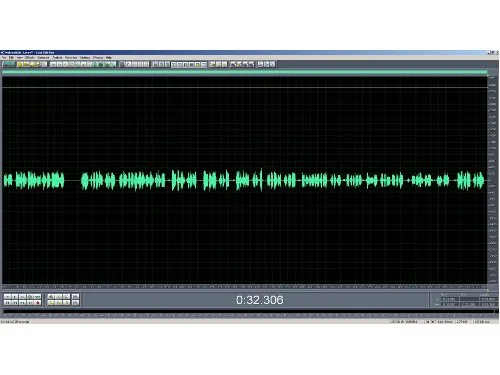
Task: Open the Effects menu
Action: tap(29, 58)
